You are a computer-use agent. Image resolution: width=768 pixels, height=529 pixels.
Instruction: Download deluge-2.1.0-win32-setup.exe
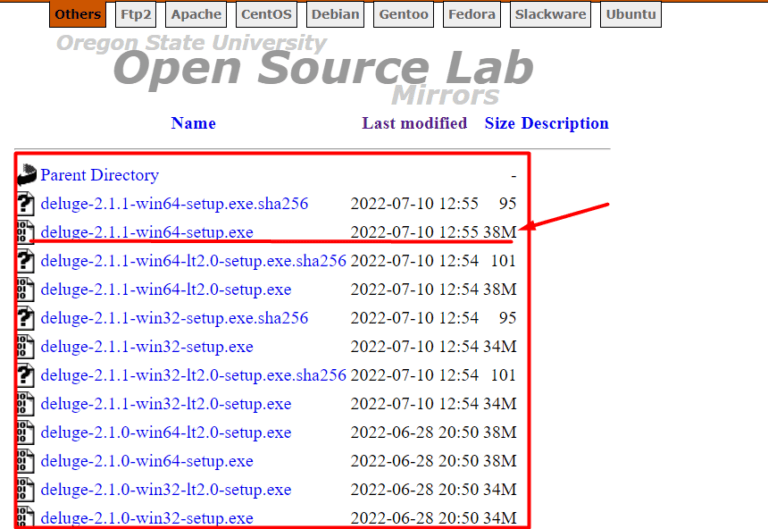pos(147,518)
